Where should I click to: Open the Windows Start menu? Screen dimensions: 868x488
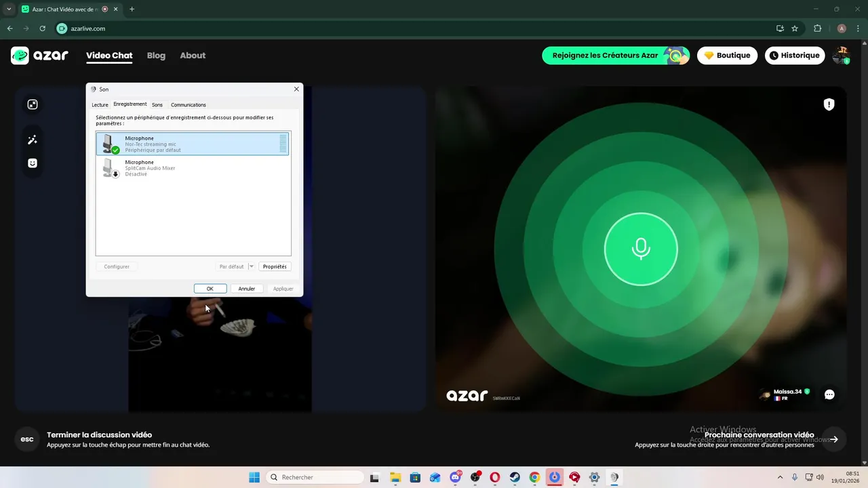[x=254, y=477]
